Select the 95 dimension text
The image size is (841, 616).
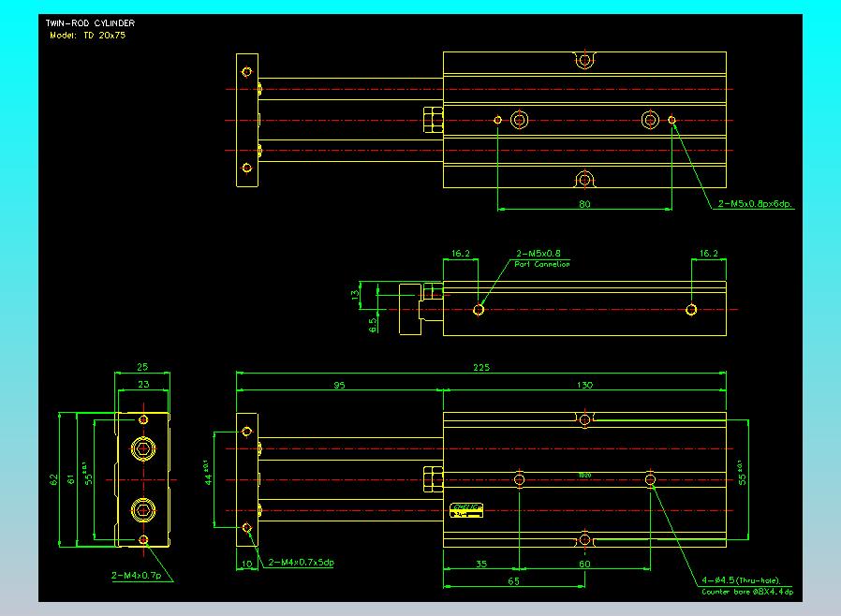coord(339,384)
